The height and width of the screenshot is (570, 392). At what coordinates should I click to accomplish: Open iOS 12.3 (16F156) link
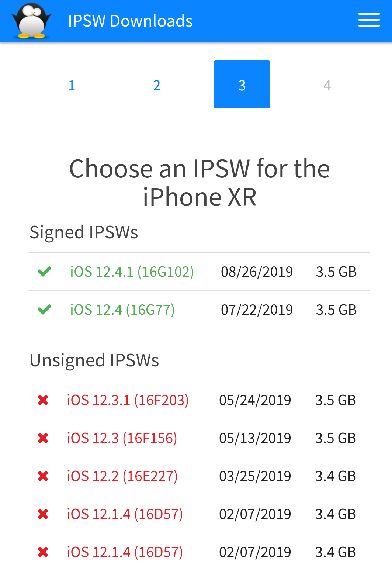pyautogui.click(x=122, y=438)
